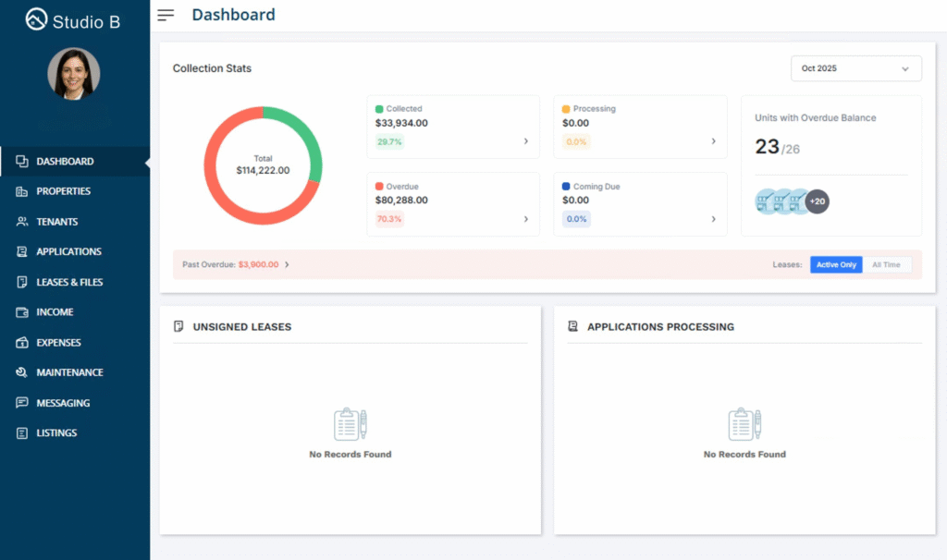Open Leases & Files menu item
Screen dimensions: 947x560
pyautogui.click(x=69, y=282)
